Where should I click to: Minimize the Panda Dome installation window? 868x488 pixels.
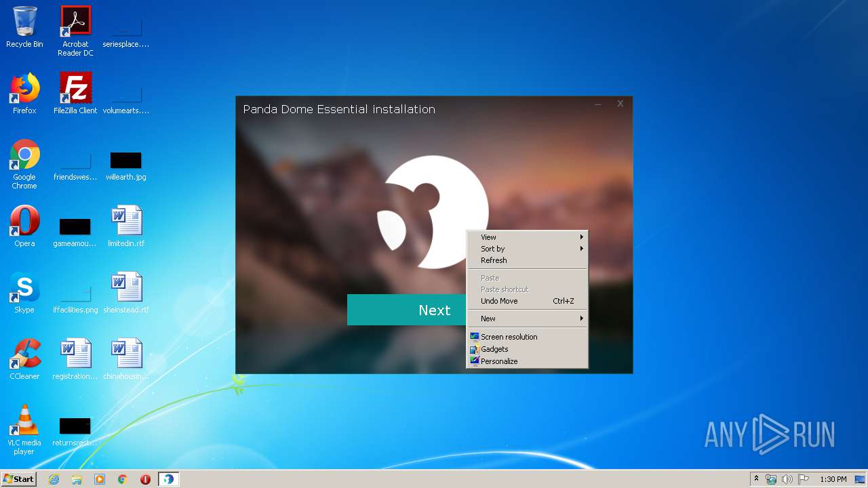point(598,104)
